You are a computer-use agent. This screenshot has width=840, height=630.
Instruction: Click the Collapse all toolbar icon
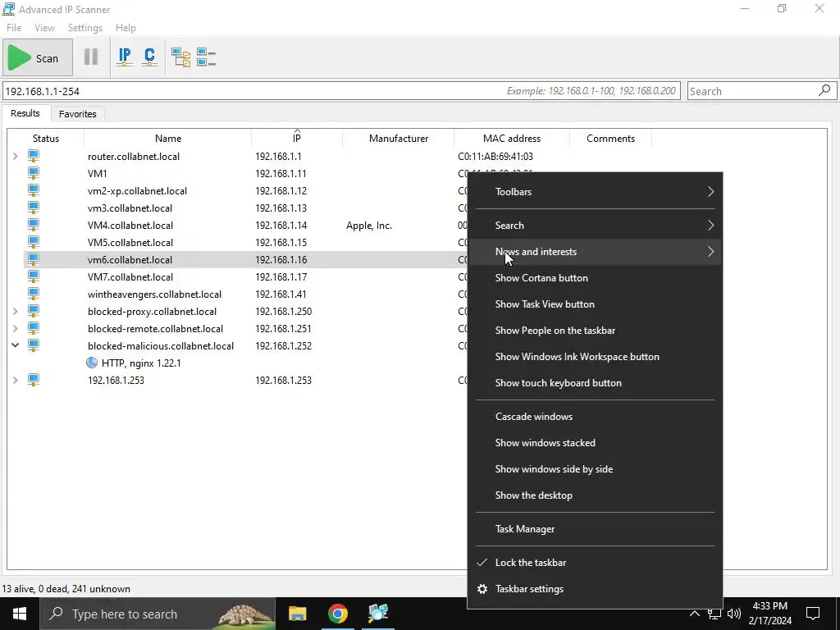pyautogui.click(x=206, y=57)
